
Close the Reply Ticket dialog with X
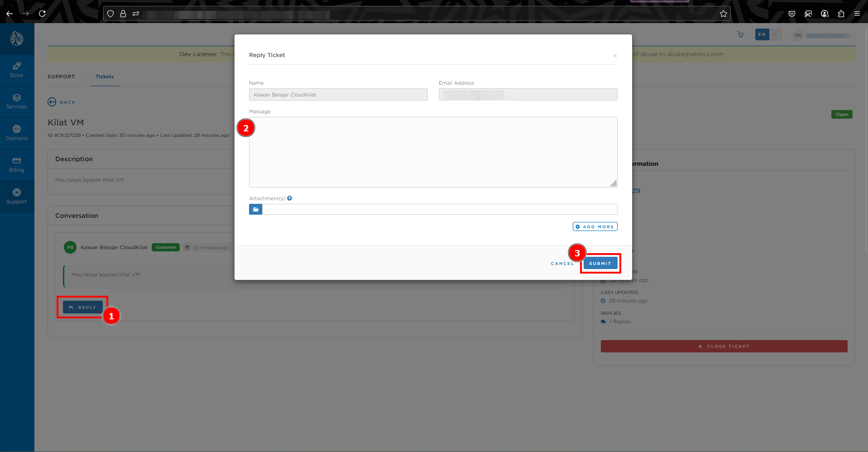click(615, 56)
